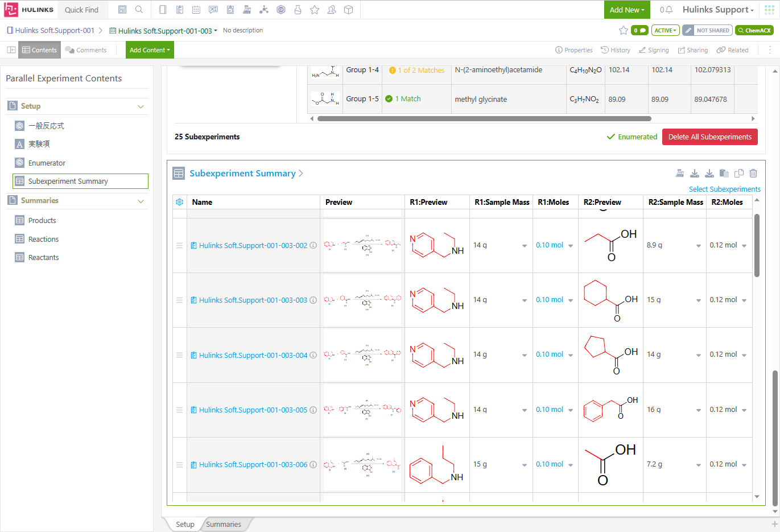Open table settings gear in header row
Viewport: 780px width, 532px height.
tap(180, 202)
